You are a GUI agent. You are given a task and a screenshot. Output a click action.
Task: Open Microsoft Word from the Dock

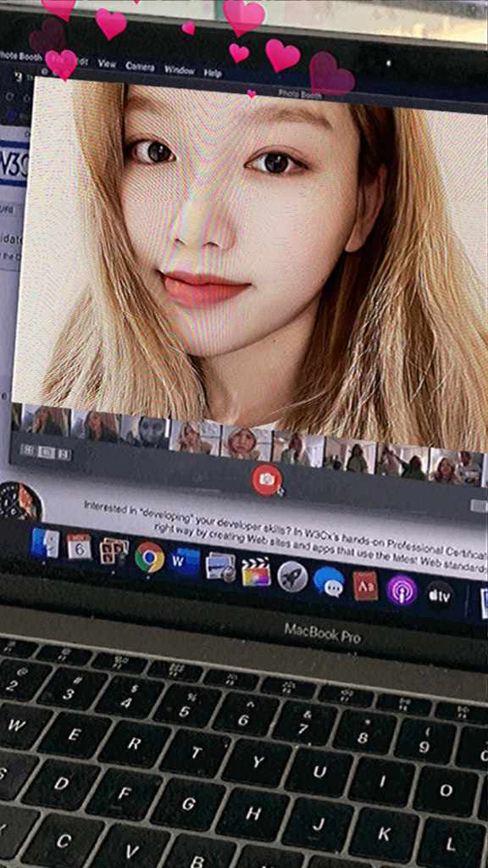point(184,562)
